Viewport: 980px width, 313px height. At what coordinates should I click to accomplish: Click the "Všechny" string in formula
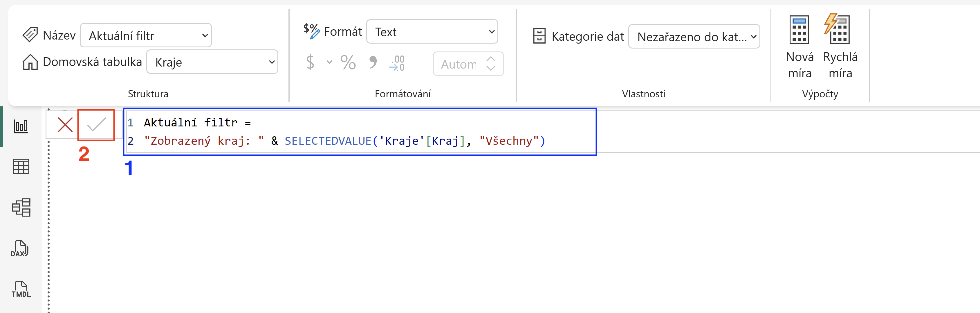coord(509,141)
